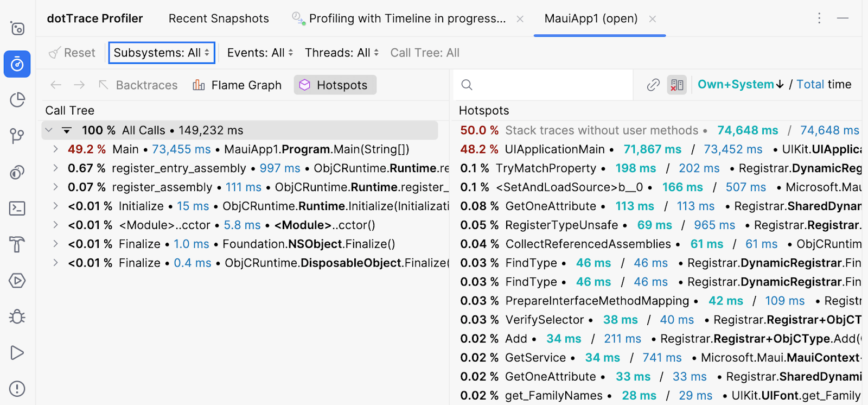Click the link icon beside search field
868x405 pixels.
653,85
